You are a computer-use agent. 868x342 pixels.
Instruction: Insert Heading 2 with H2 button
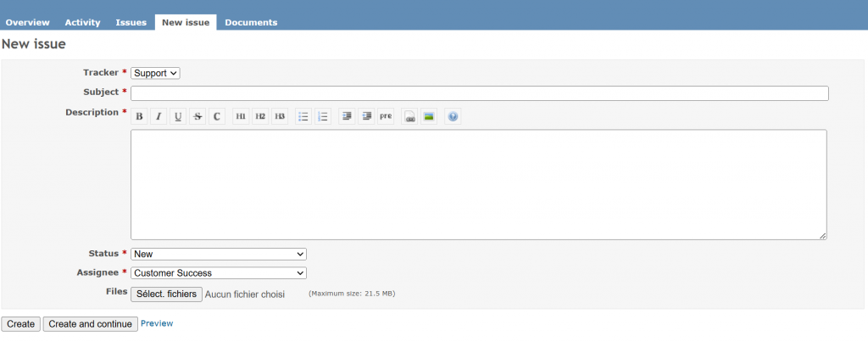coord(260,116)
